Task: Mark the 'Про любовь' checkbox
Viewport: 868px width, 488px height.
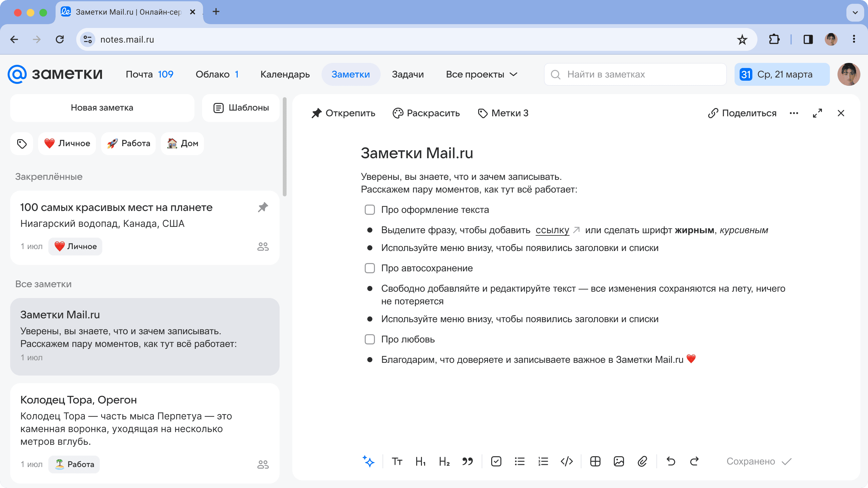Action: (370, 339)
